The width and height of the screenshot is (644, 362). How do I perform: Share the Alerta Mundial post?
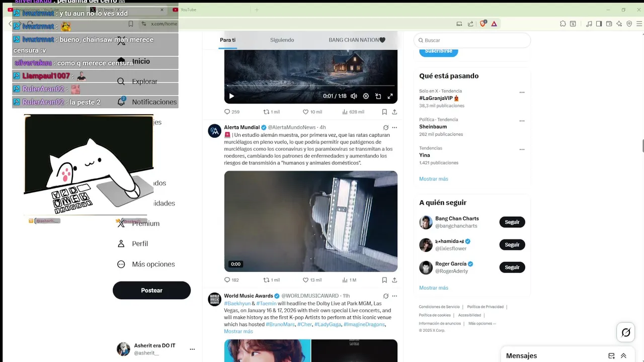394,280
